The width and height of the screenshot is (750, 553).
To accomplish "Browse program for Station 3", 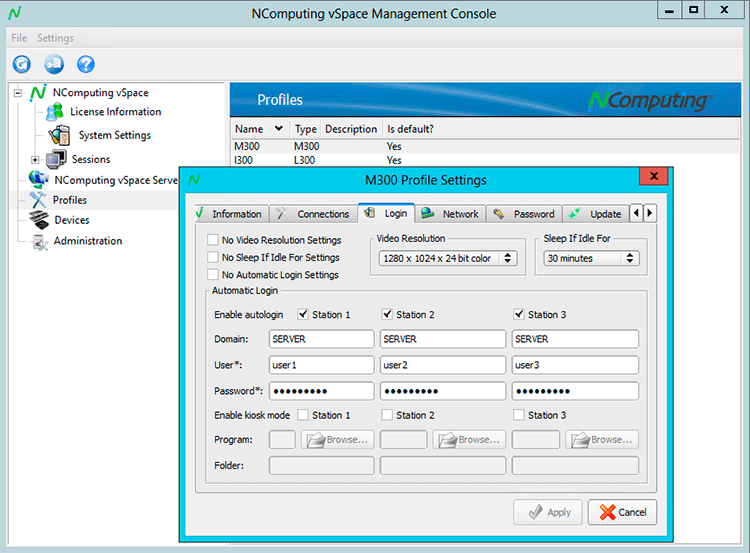I will tap(602, 440).
